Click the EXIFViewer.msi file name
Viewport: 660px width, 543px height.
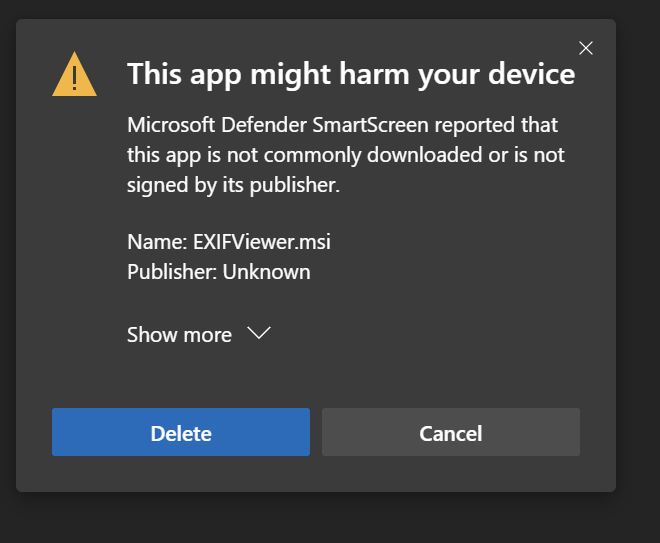pos(260,241)
